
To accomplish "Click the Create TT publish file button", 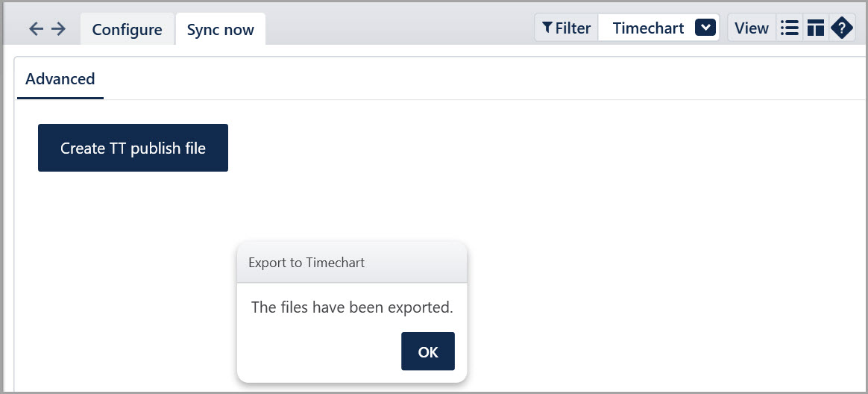I will click(133, 148).
